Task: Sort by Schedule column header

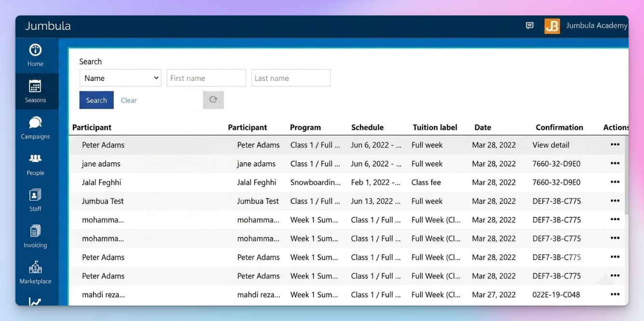Action: (x=368, y=127)
